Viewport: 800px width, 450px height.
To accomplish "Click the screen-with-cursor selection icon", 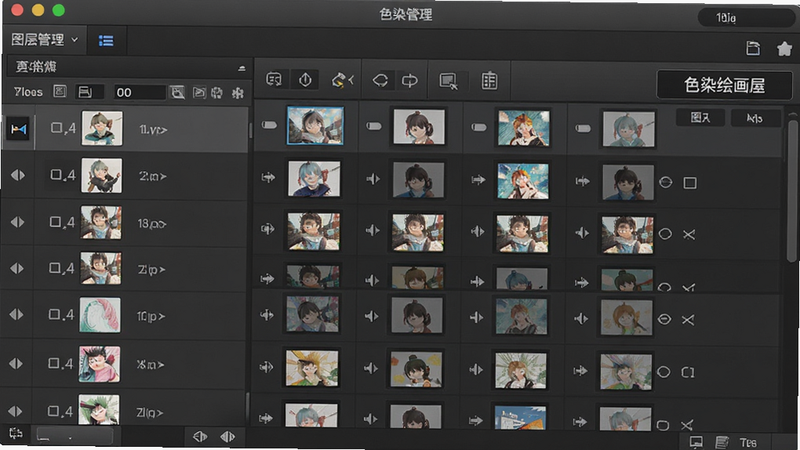I will (x=448, y=81).
